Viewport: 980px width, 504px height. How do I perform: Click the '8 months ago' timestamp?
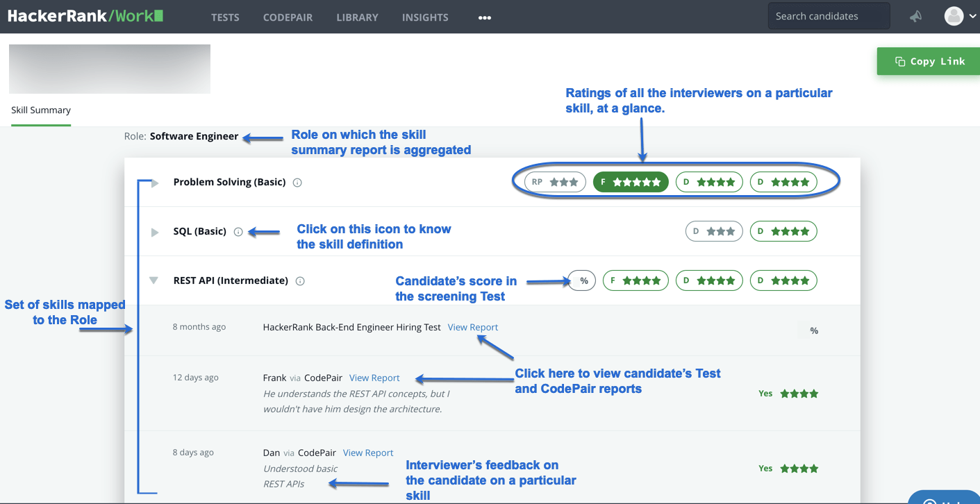pos(199,326)
